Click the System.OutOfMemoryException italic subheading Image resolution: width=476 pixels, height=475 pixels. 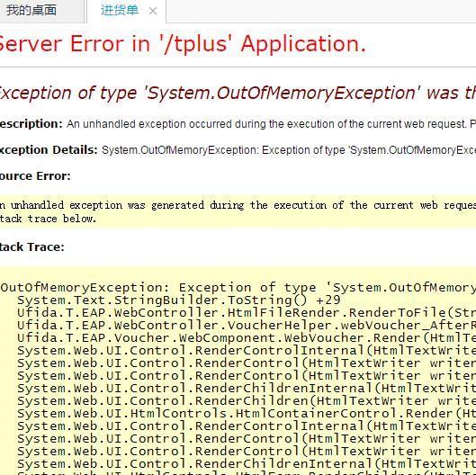coord(238,93)
